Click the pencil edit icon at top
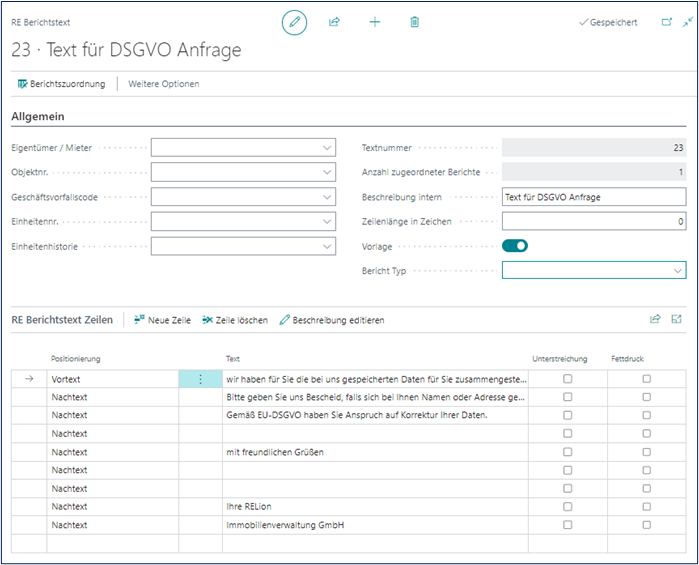The height and width of the screenshot is (565, 699). tap(294, 22)
